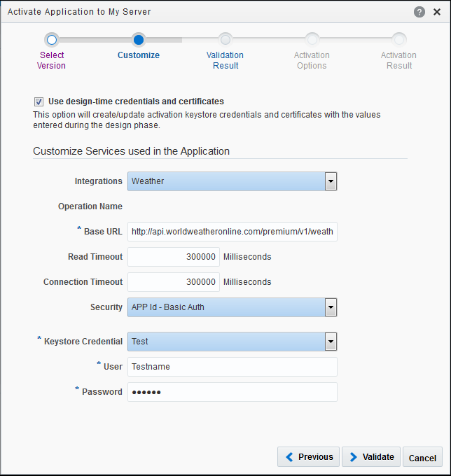Screen dimensions: 451x476
Task: Click the User field containing Testname
Action: tap(233, 367)
